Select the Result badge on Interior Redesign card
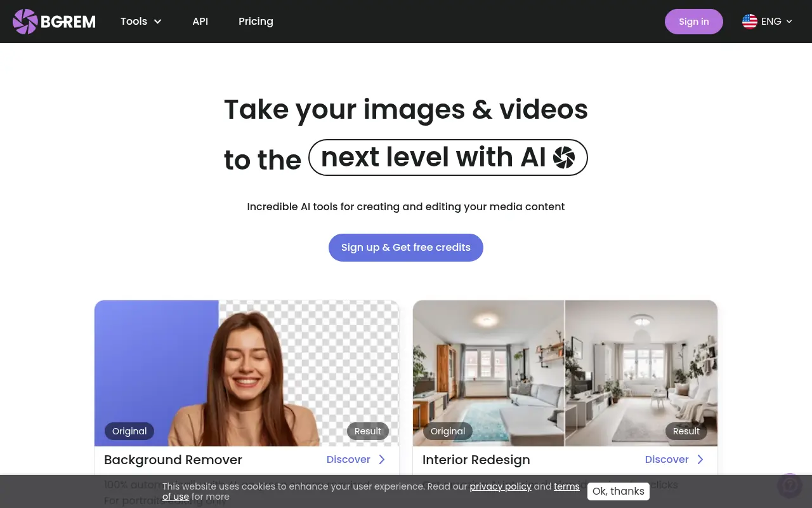The height and width of the screenshot is (508, 812). [686, 431]
